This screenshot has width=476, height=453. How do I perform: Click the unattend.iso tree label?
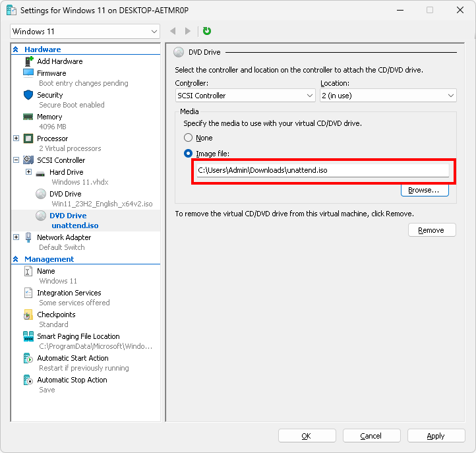75,226
